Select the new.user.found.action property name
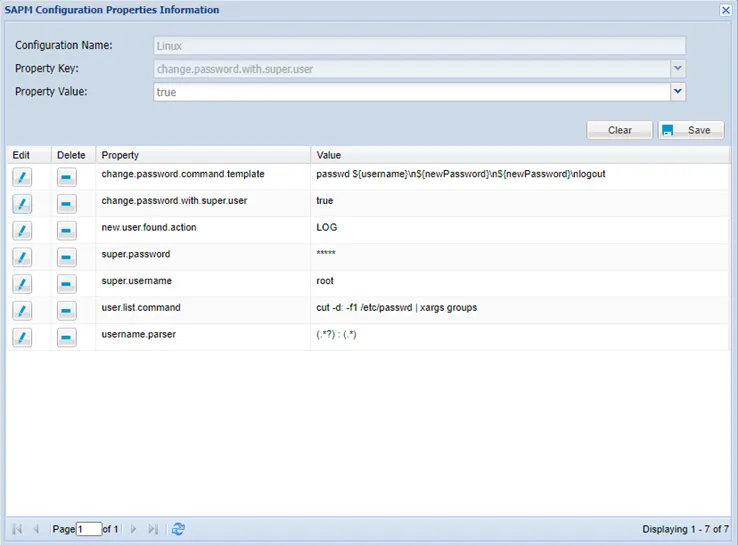 pyautogui.click(x=149, y=227)
